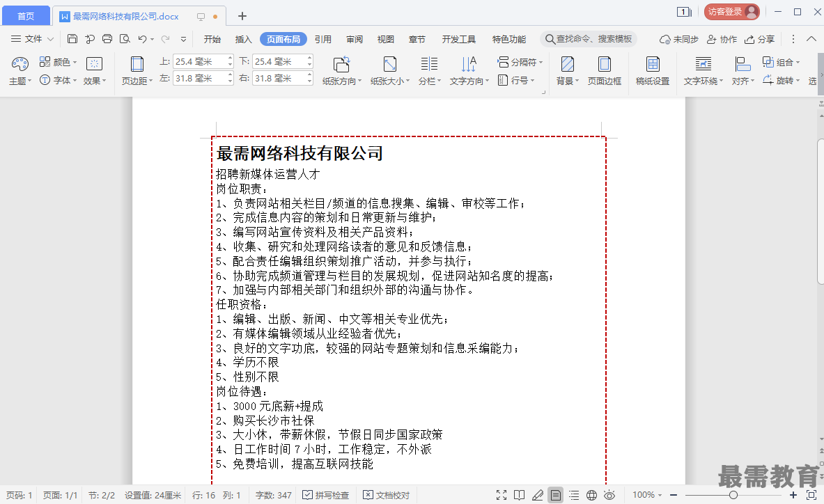Click the zoom in plus button
This screenshot has width=824, height=504.
(793, 494)
